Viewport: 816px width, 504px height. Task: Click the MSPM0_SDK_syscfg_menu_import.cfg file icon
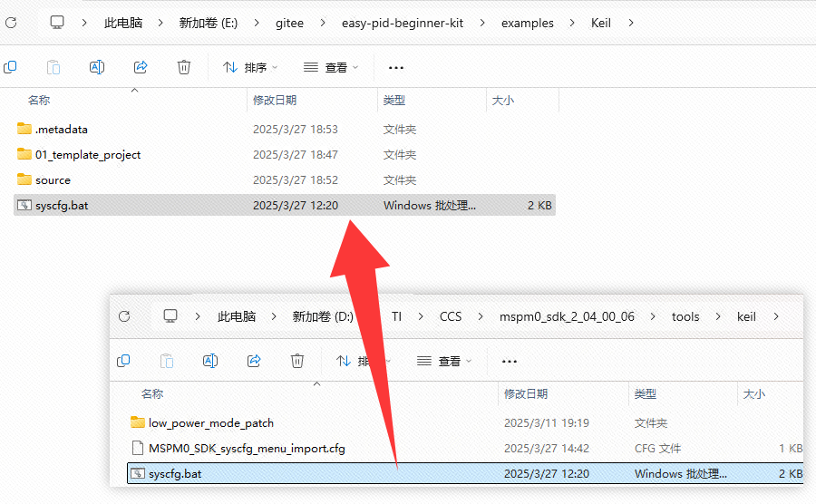(x=138, y=448)
